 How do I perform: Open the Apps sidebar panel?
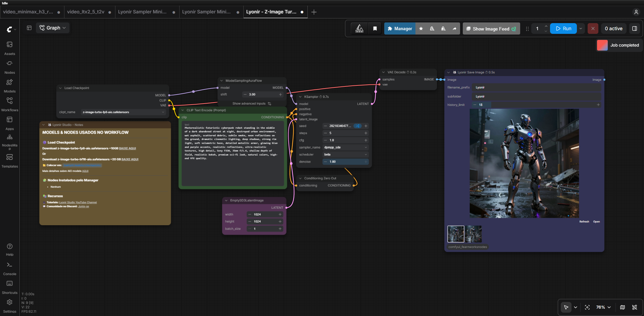[x=10, y=123]
